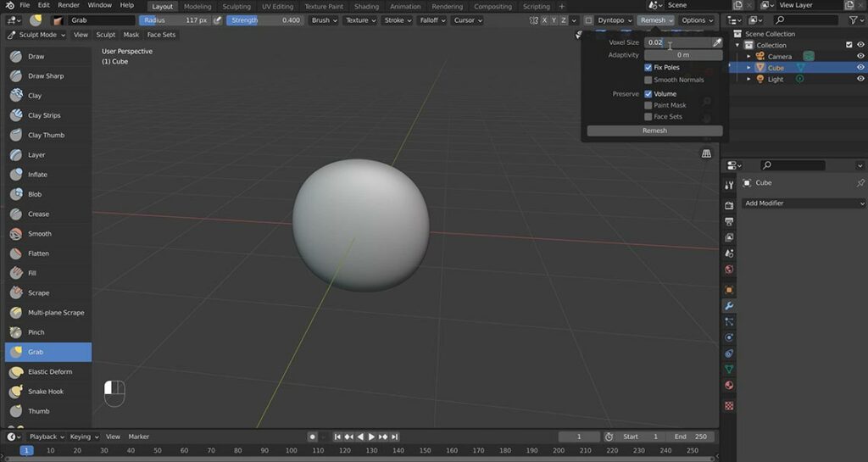Select the Inflate brush
Image resolution: width=868 pixels, height=462 pixels.
[48, 175]
